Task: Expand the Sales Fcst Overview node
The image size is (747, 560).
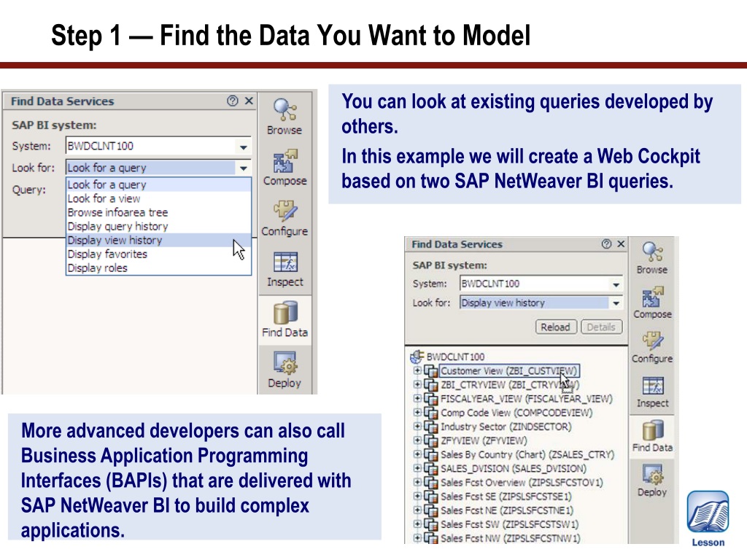Action: coord(417,482)
